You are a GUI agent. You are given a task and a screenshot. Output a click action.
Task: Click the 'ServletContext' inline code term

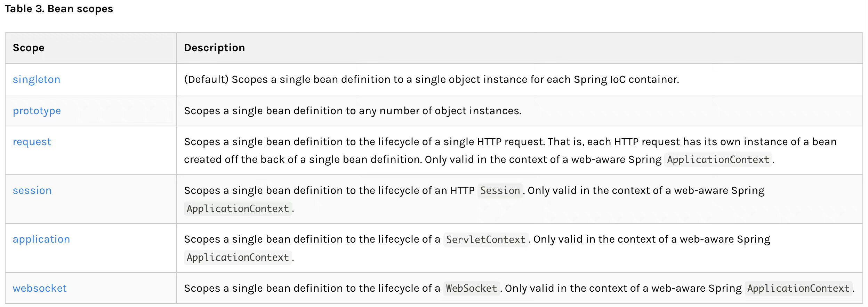486,239
